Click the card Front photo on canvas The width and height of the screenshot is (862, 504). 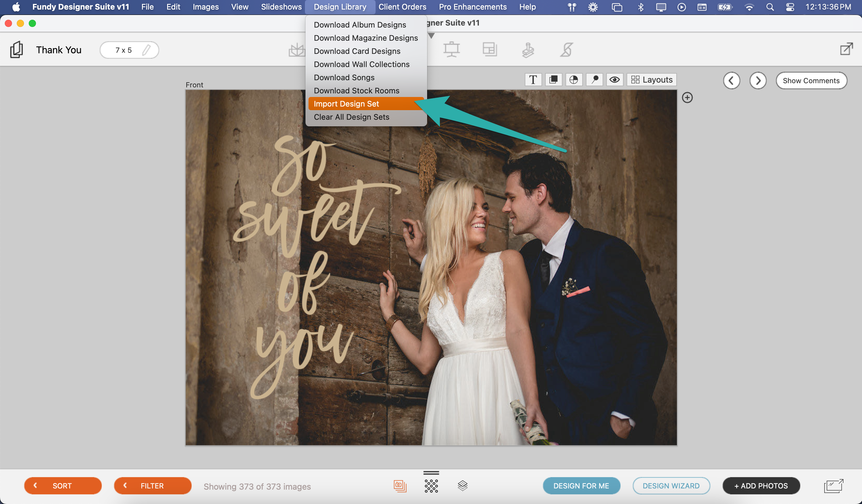tap(431, 268)
